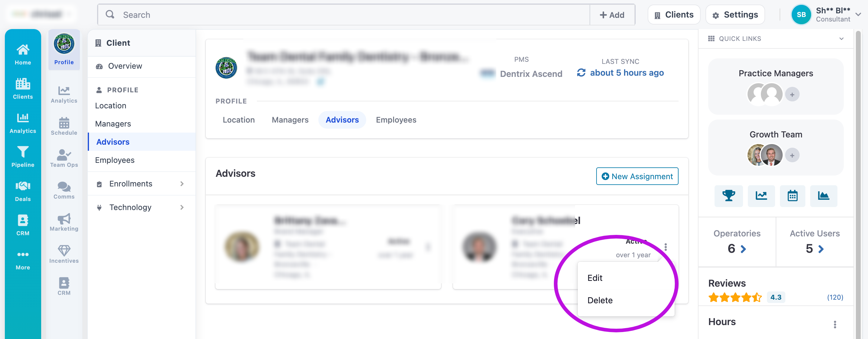Open Hours section three-dot menu

[835, 324]
